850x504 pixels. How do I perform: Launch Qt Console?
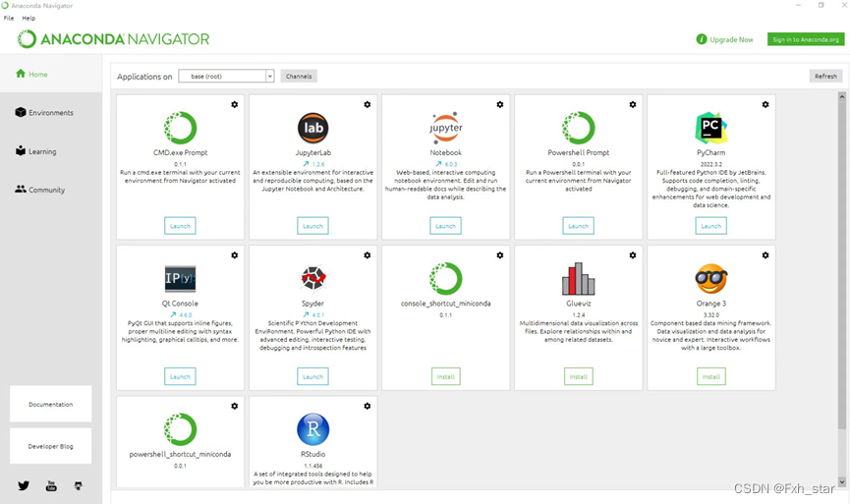pos(180,376)
